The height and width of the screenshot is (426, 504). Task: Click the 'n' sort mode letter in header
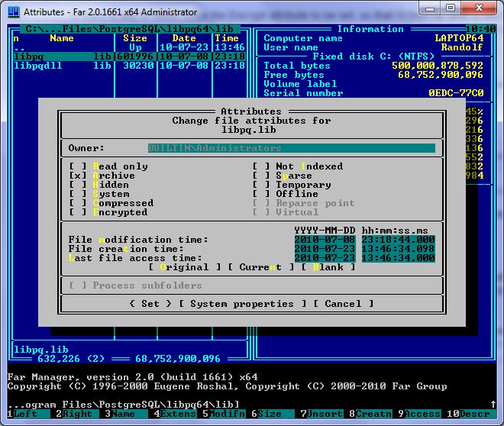(16, 38)
